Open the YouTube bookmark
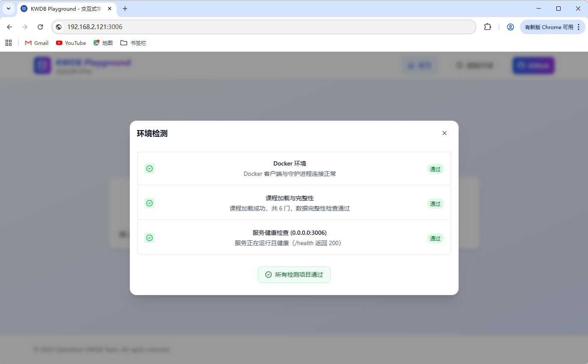The height and width of the screenshot is (364, 588). pyautogui.click(x=71, y=43)
